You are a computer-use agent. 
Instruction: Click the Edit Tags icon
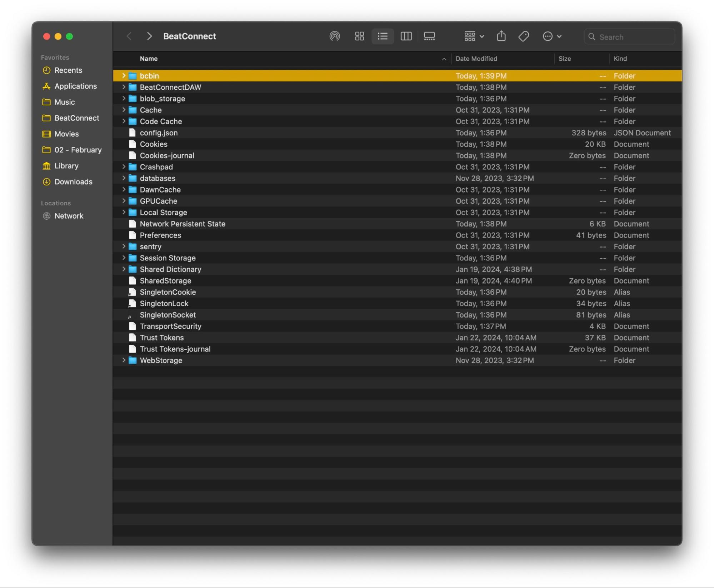524,36
